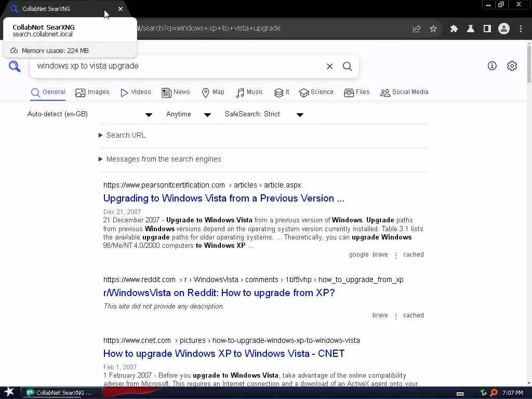Viewport: 532px width, 399px height.
Task: Submit search with the magnifier button
Action: [x=347, y=66]
